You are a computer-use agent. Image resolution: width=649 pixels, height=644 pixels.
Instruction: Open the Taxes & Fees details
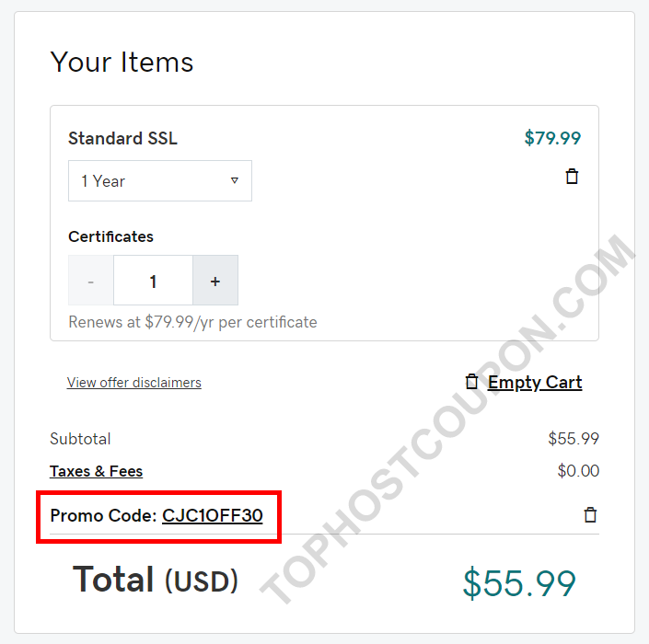(96, 471)
